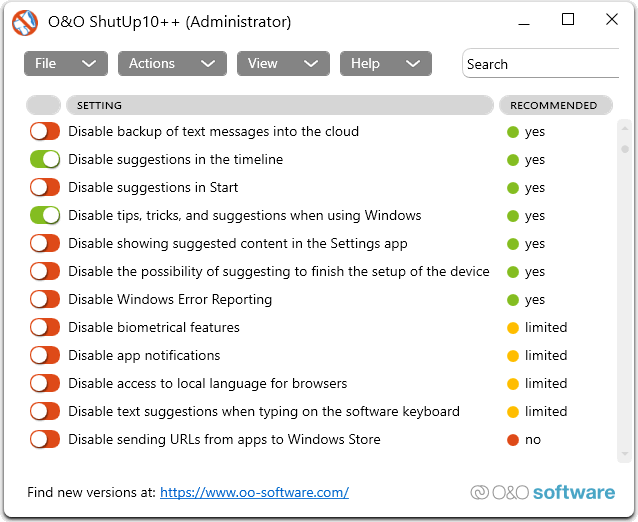
Task: Toggle 'Disable sending URLs from apps to Windows Store'
Action: click(45, 439)
